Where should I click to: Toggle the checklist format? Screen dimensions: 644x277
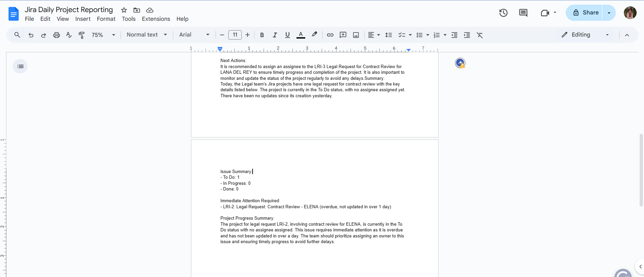[x=402, y=35]
